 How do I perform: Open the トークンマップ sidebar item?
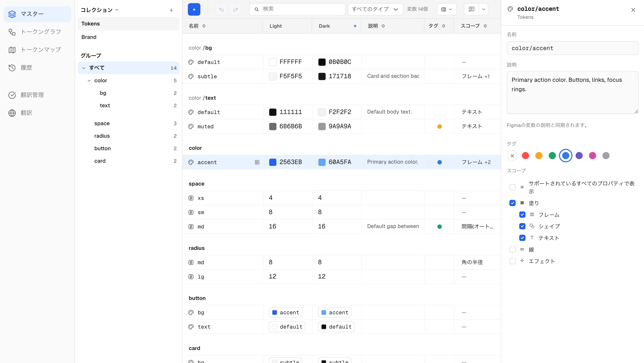pyautogui.click(x=37, y=50)
